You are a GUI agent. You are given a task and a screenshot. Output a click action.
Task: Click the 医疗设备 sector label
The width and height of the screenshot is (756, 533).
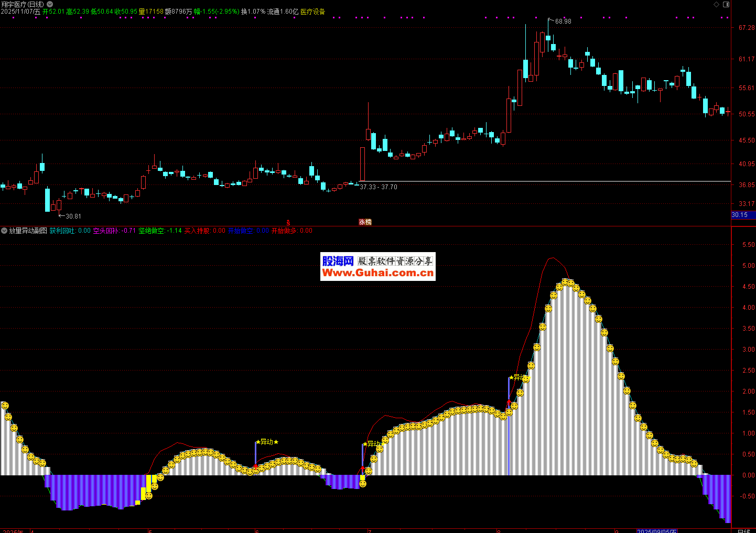312,12
